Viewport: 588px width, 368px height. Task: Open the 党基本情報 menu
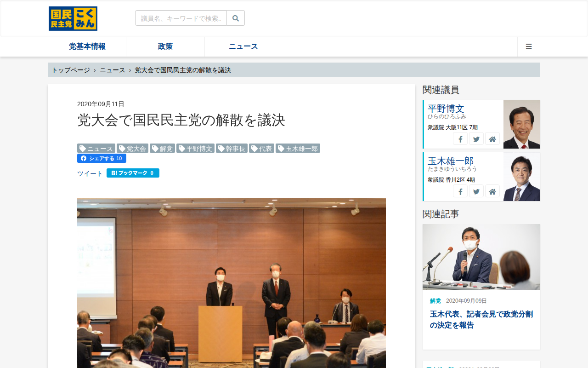coord(87,46)
